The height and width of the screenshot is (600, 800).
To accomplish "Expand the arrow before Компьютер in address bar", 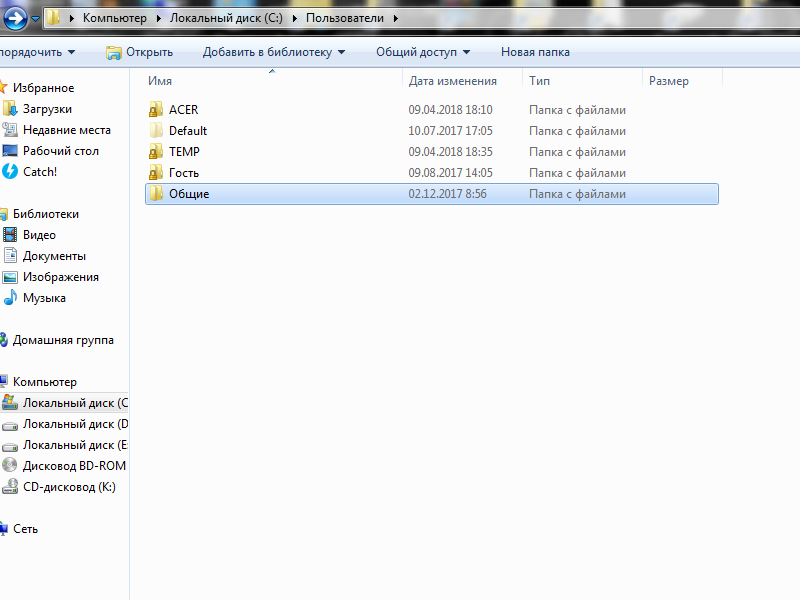I will (x=71, y=19).
